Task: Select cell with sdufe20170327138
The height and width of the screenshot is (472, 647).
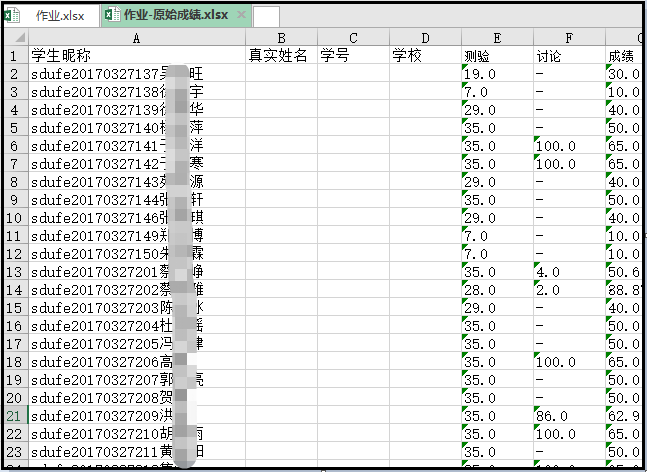Action: (137, 92)
